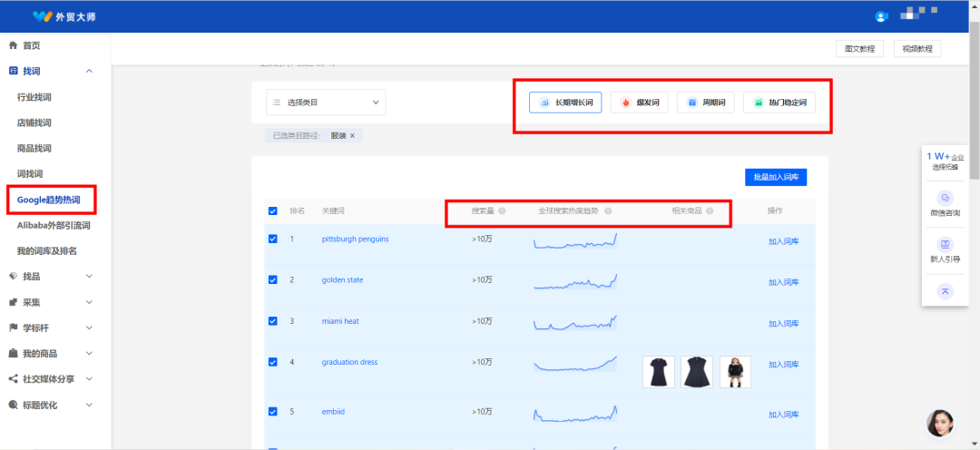Expand the 社交媒体分享 menu chevron
980x450 pixels.
(89, 378)
